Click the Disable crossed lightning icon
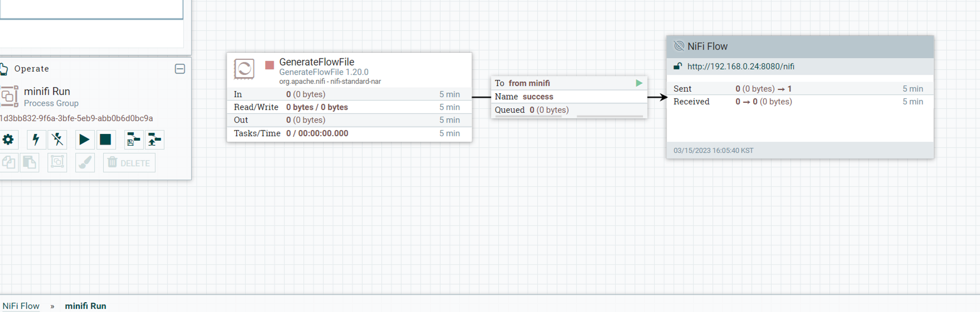Viewport: 980px width, 312px height. point(57,140)
